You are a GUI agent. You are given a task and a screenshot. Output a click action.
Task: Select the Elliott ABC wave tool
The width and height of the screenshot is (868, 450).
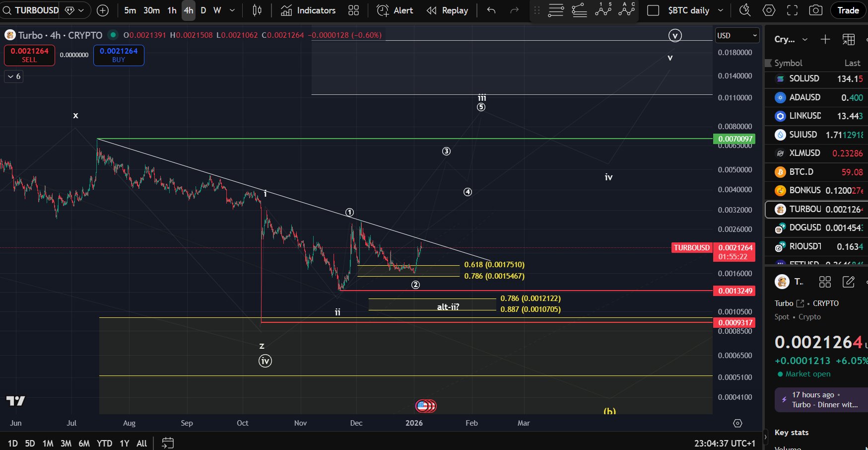[x=627, y=10]
